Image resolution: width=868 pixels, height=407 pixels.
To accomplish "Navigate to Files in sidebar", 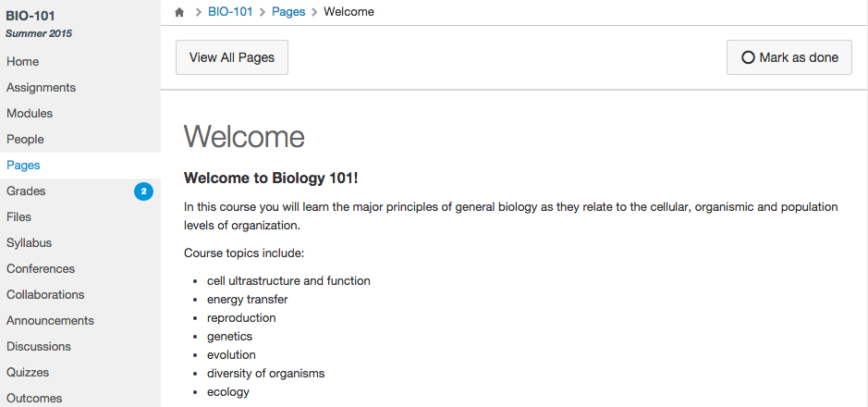I will [x=18, y=217].
